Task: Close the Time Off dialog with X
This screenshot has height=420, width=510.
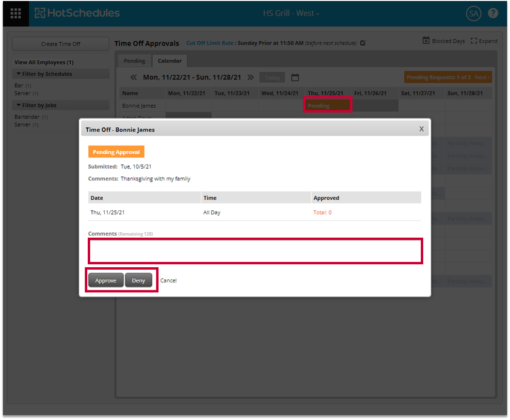Action: pyautogui.click(x=421, y=129)
